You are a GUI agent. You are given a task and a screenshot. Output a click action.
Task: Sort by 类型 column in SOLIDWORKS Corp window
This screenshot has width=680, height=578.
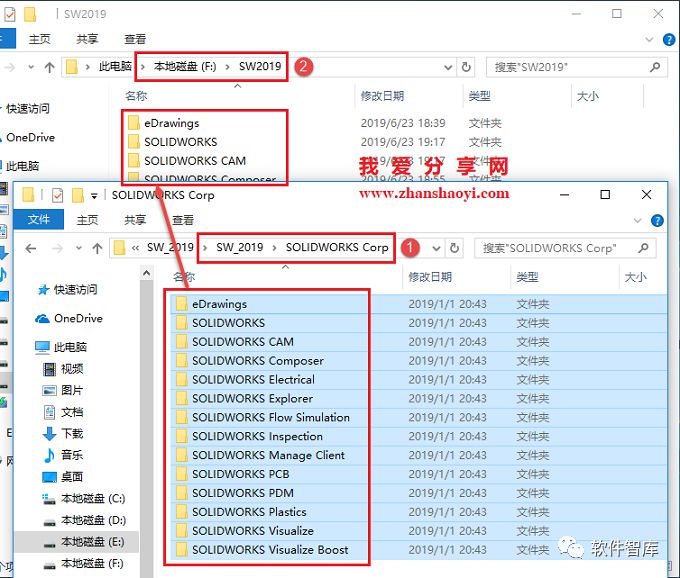point(527,277)
